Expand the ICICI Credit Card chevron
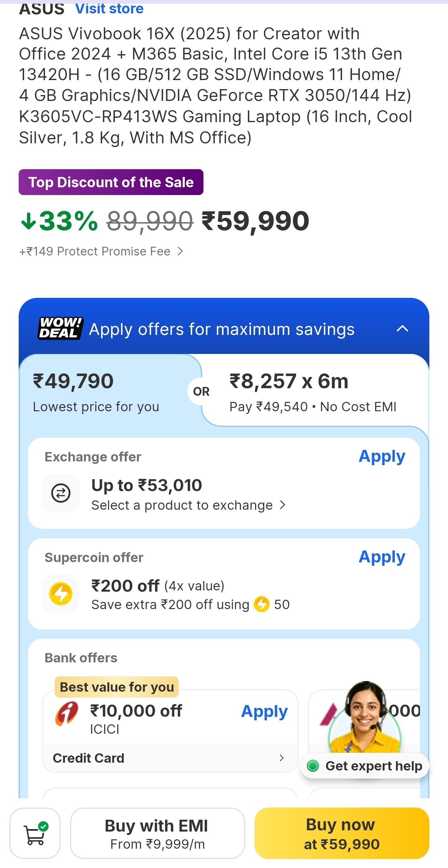The height and width of the screenshot is (868, 448). point(281,758)
